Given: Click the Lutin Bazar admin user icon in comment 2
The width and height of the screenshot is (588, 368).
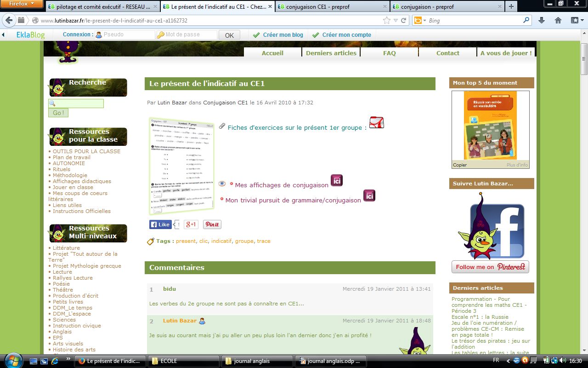Looking at the screenshot, I should click(202, 321).
